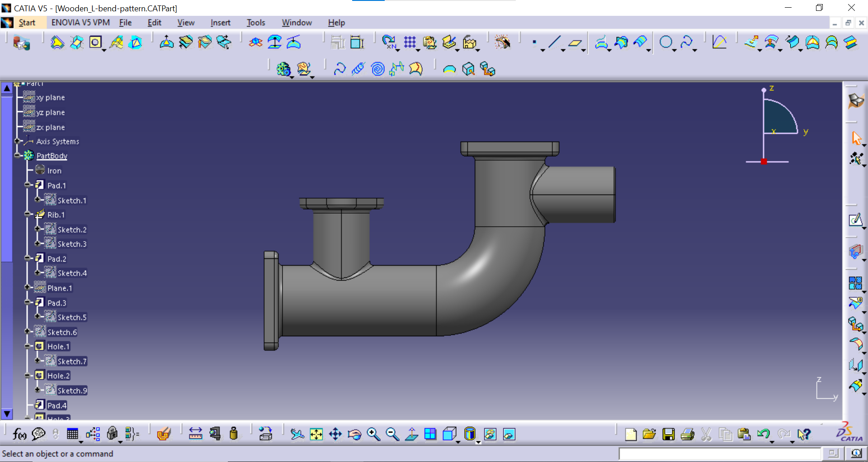Select the Circle tool in top toolbar

[x=665, y=43]
